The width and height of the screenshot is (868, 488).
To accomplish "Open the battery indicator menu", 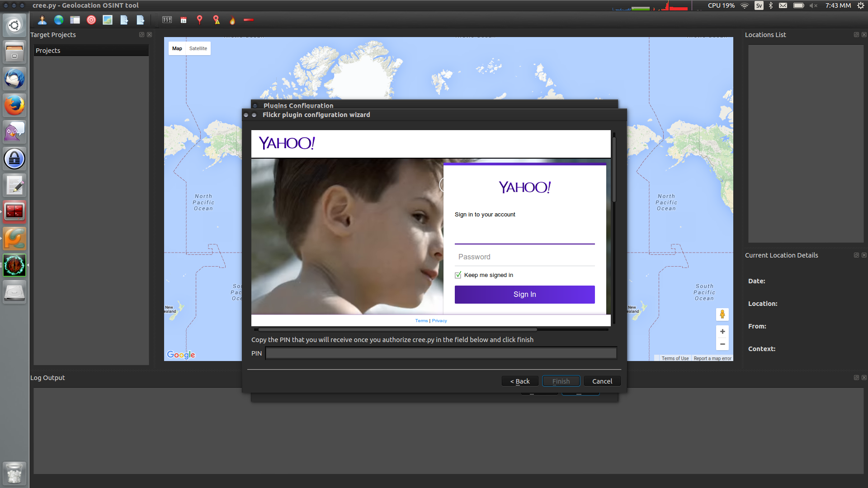I will tap(799, 5).
